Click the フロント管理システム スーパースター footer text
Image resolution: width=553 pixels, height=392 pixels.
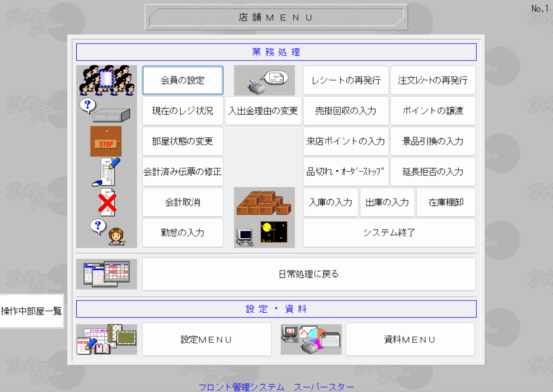pyautogui.click(x=276, y=387)
